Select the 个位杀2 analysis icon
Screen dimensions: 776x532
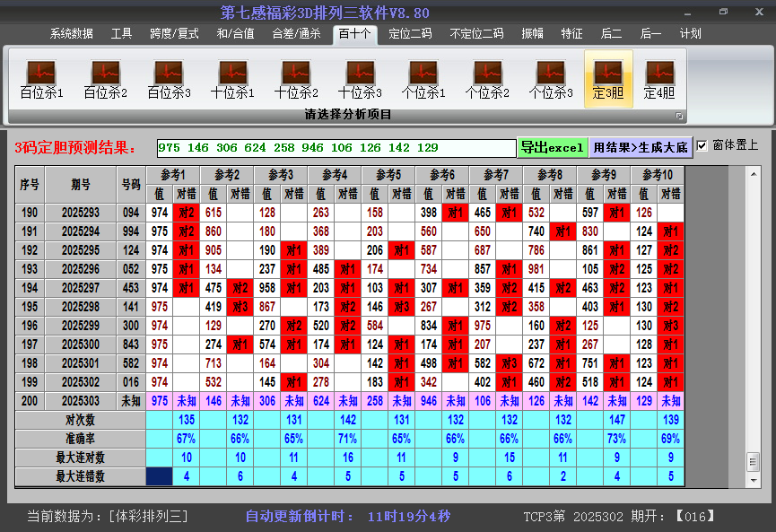pyautogui.click(x=487, y=76)
